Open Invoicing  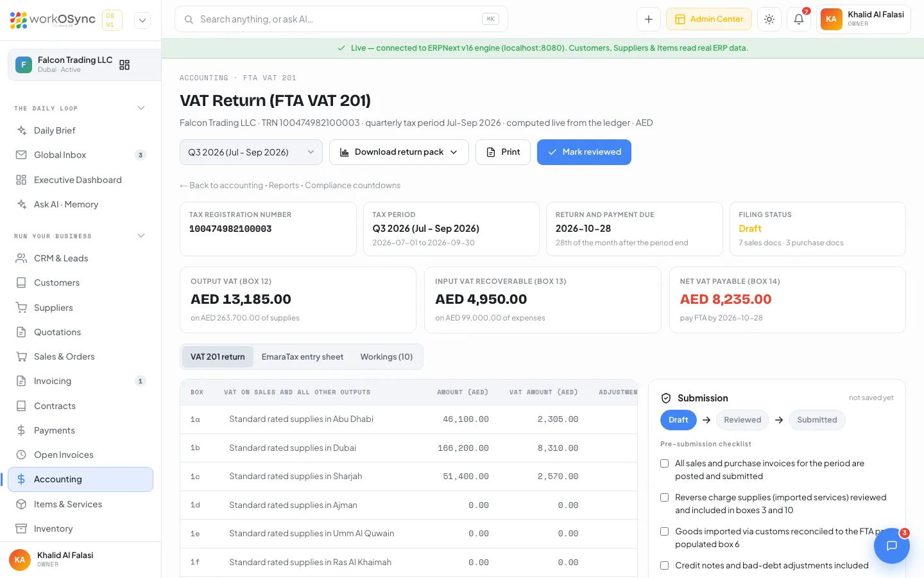pyautogui.click(x=80, y=381)
